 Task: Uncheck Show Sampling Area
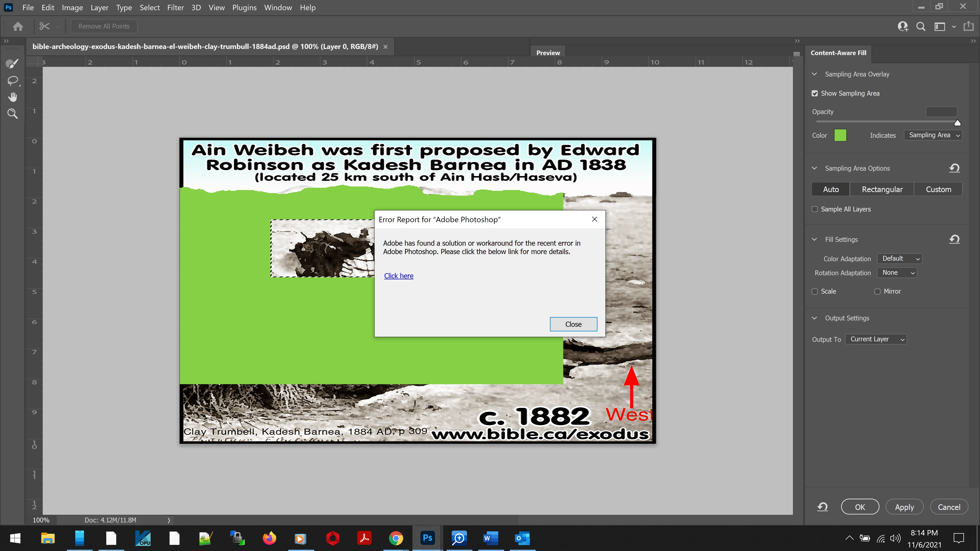tap(815, 94)
